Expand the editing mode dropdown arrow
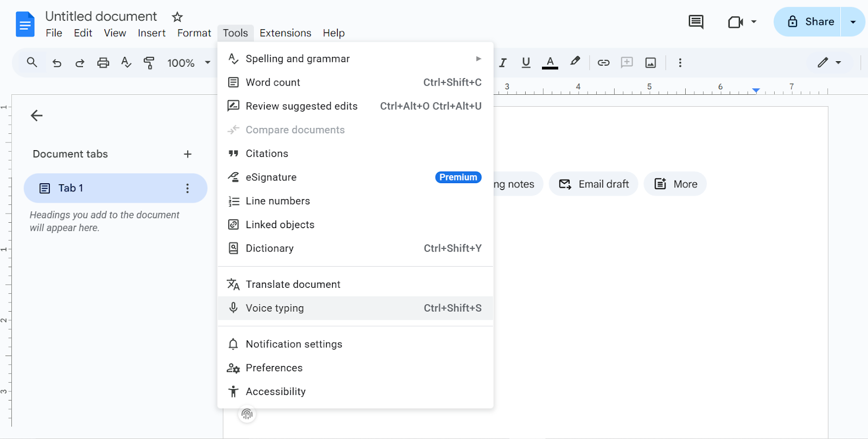Screen dimensions: 868x439 (838, 63)
